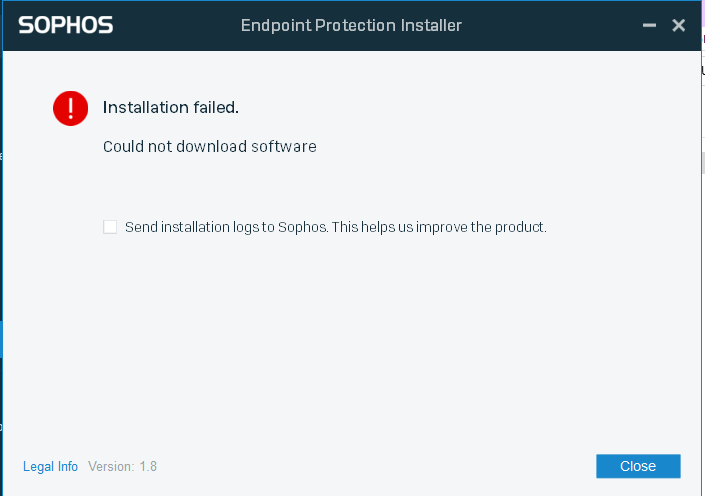The width and height of the screenshot is (705, 496).
Task: Click the 'Endpoint Protection Installer' window title
Action: 351,26
